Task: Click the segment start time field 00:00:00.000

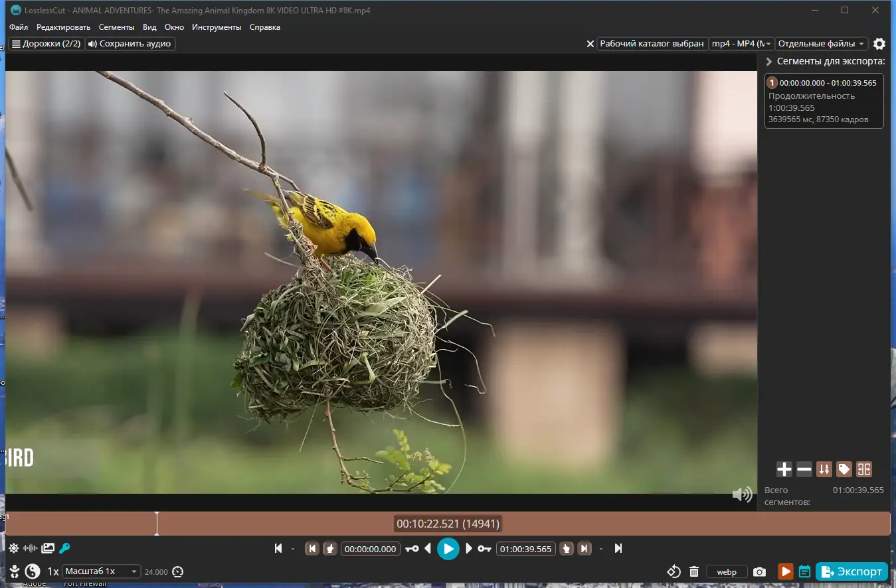Action: pyautogui.click(x=371, y=549)
